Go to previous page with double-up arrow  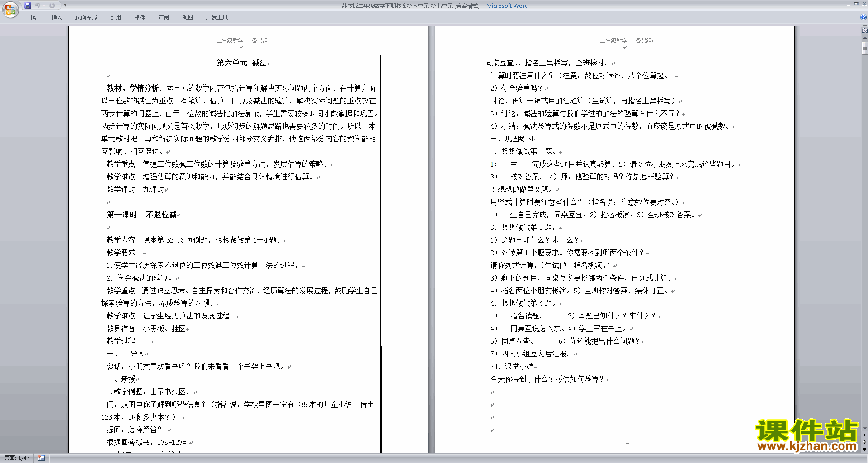click(x=864, y=435)
